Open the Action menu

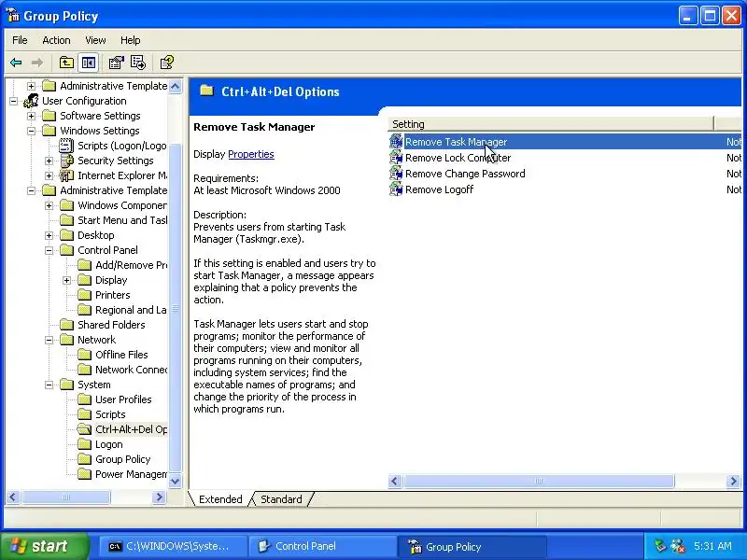pos(56,40)
